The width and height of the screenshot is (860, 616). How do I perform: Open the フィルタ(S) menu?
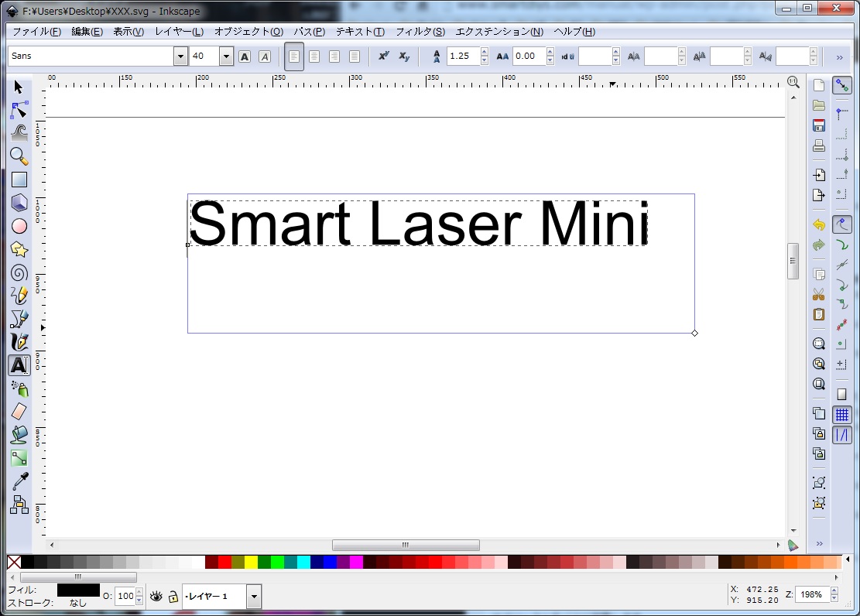(420, 32)
